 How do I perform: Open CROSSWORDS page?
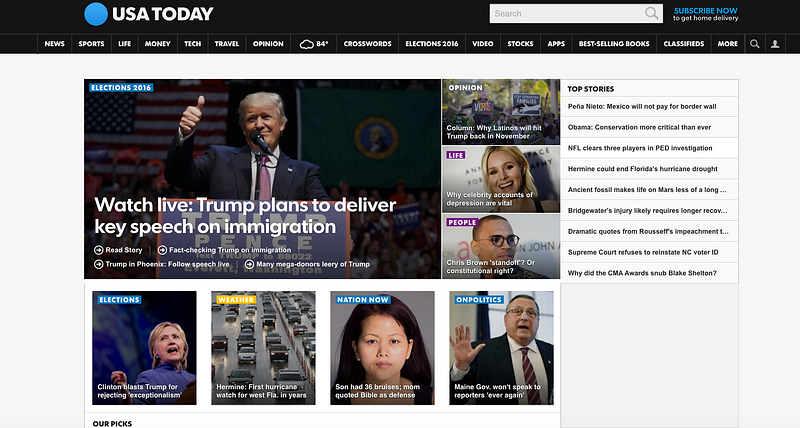point(367,44)
